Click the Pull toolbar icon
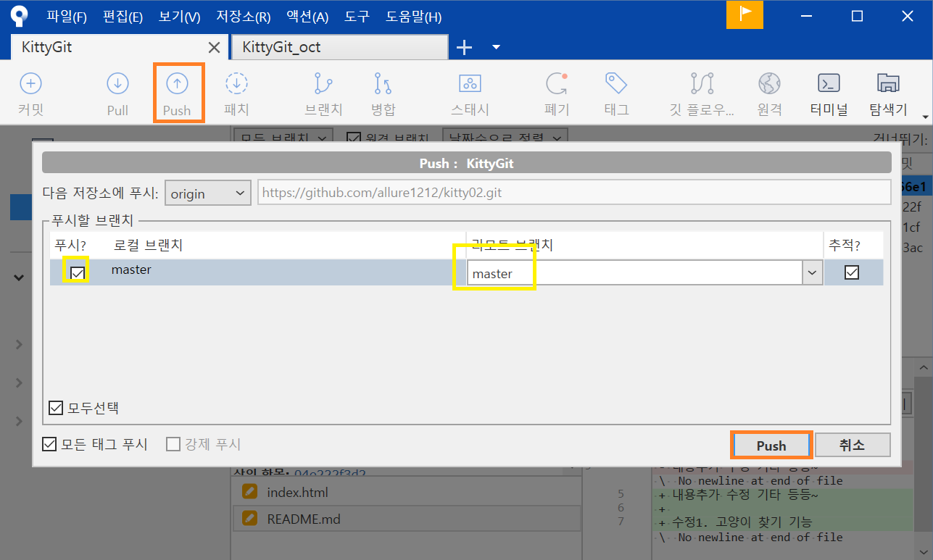The width and height of the screenshot is (933, 560). tap(117, 94)
